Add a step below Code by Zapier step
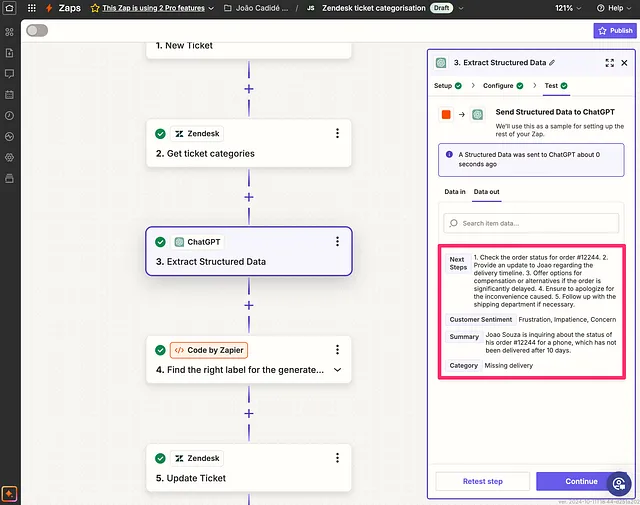Viewport: 640px width, 505px height. pyautogui.click(x=249, y=414)
